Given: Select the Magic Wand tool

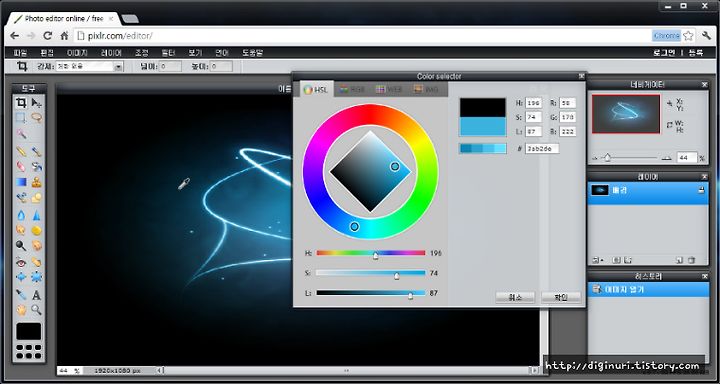Looking at the screenshot, I should point(21,134).
